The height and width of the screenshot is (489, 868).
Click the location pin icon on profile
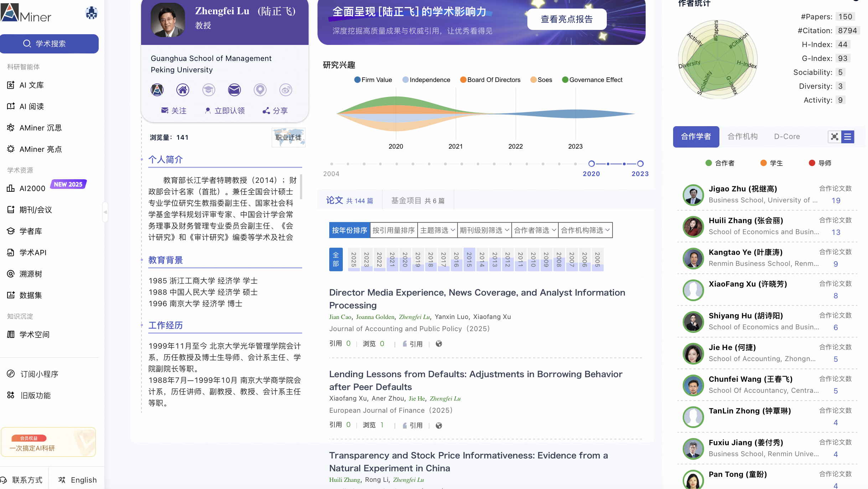coord(260,90)
